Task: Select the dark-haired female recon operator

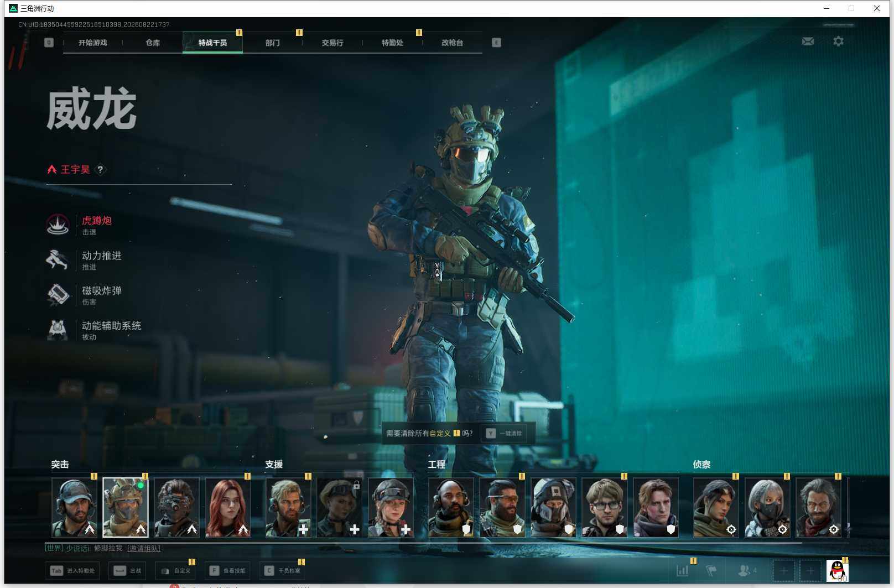Action: [x=716, y=507]
